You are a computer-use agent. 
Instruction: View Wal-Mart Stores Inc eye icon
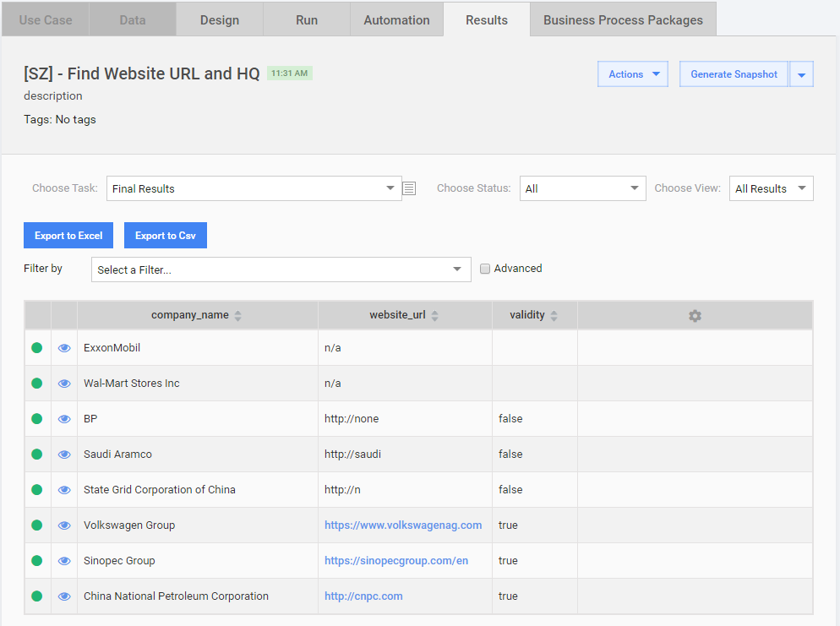[x=64, y=384]
